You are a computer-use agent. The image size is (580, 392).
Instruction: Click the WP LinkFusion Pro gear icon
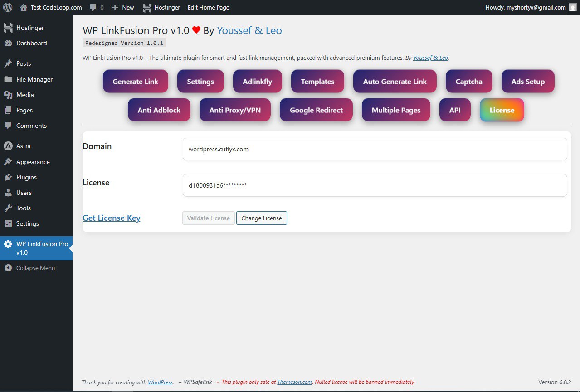point(8,244)
